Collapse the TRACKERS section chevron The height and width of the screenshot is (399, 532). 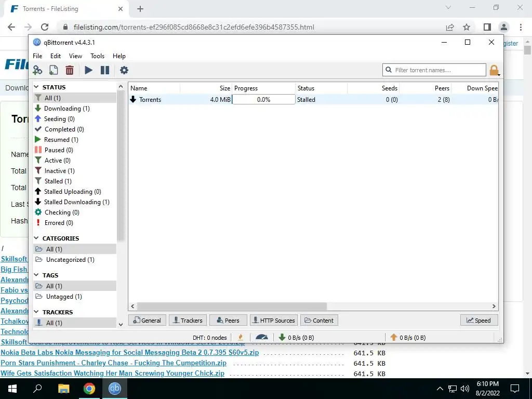pos(37,312)
